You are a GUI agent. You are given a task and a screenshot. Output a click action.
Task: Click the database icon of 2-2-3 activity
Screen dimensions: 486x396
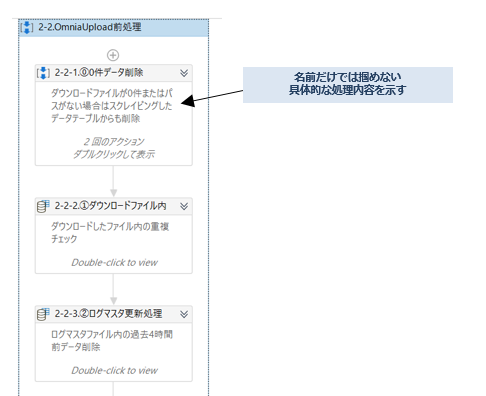[43, 314]
